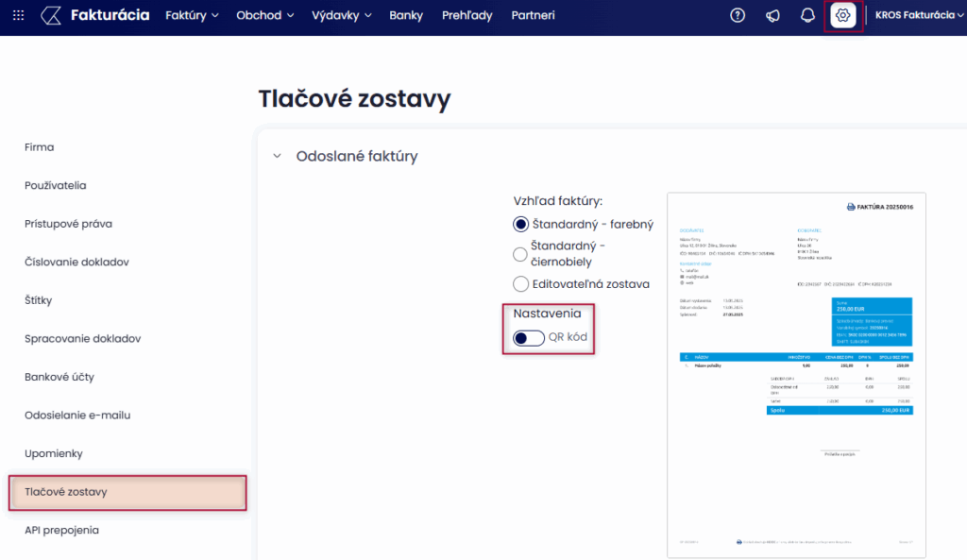
Task: Toggle the QR kód switch
Action: coord(529,338)
